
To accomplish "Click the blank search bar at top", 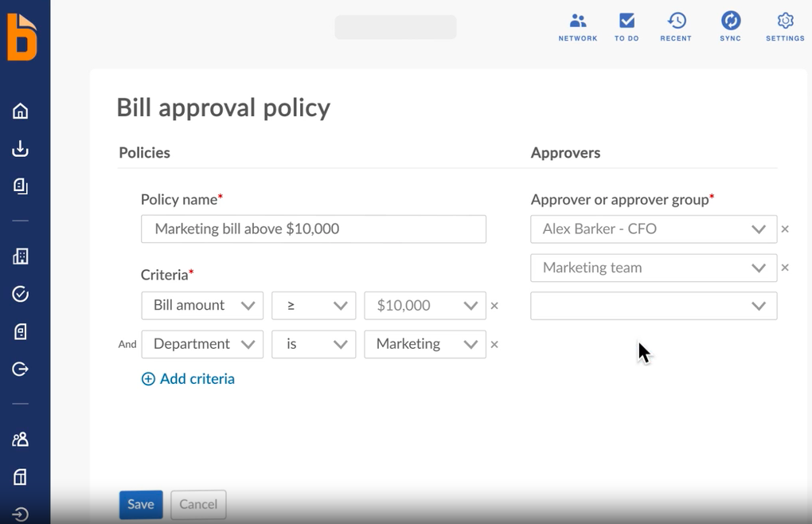I will click(396, 27).
